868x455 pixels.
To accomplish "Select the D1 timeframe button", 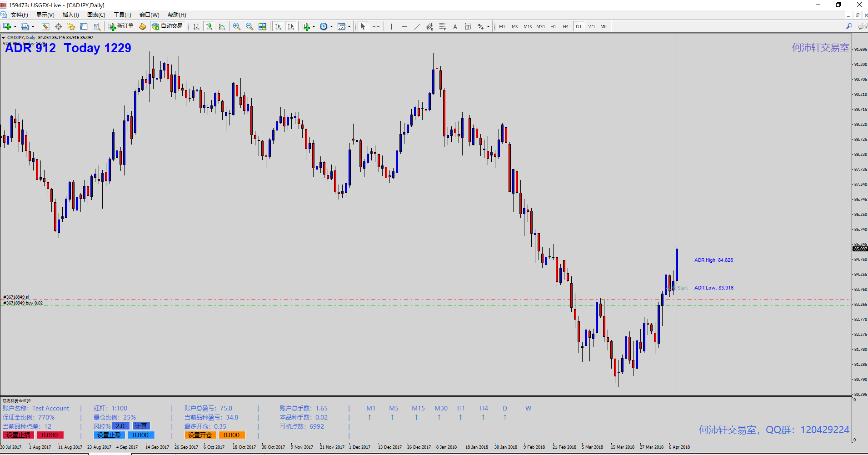I will (579, 26).
